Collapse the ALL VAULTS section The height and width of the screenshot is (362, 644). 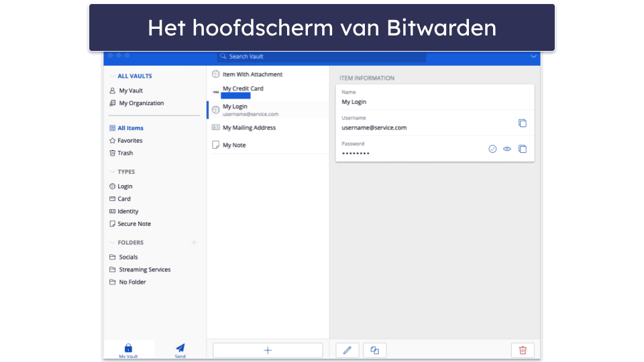tap(112, 76)
